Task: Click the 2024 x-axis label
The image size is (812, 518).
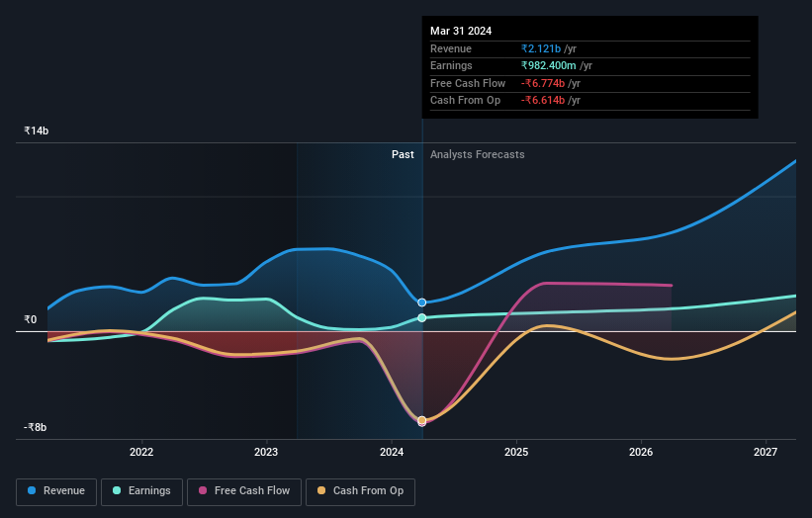Action: coord(392,452)
